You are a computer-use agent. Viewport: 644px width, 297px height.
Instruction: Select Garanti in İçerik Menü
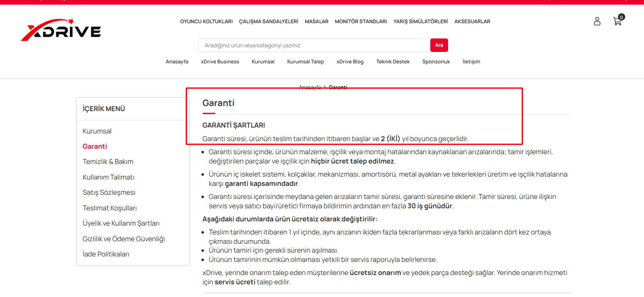95,146
